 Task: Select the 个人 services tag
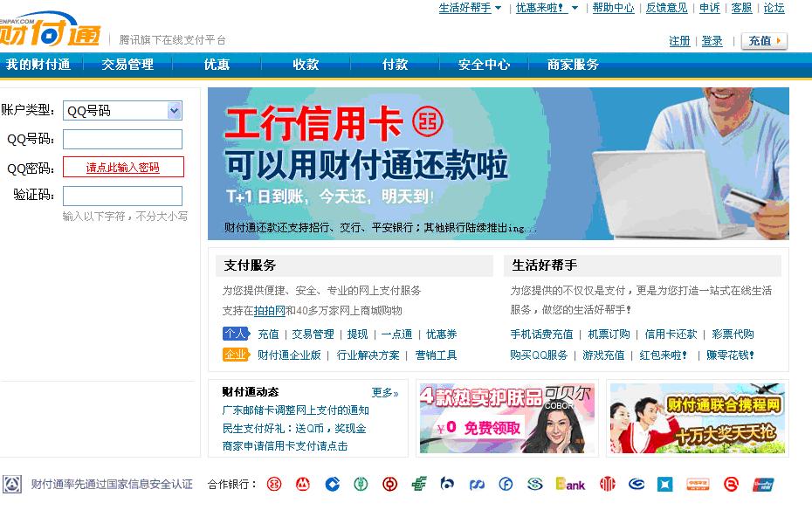click(236, 334)
